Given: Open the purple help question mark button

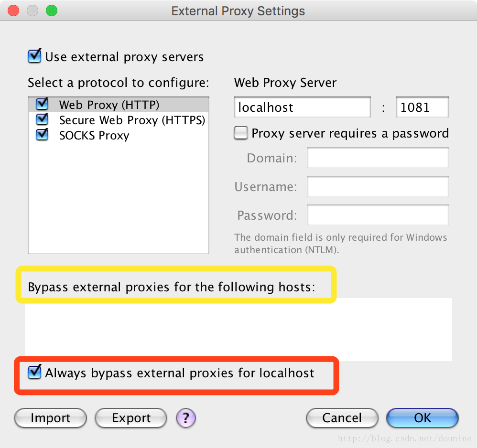Looking at the screenshot, I should pos(185,418).
